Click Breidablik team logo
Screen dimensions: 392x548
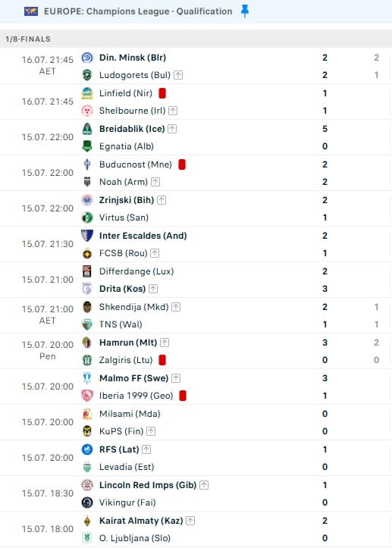pos(87,129)
